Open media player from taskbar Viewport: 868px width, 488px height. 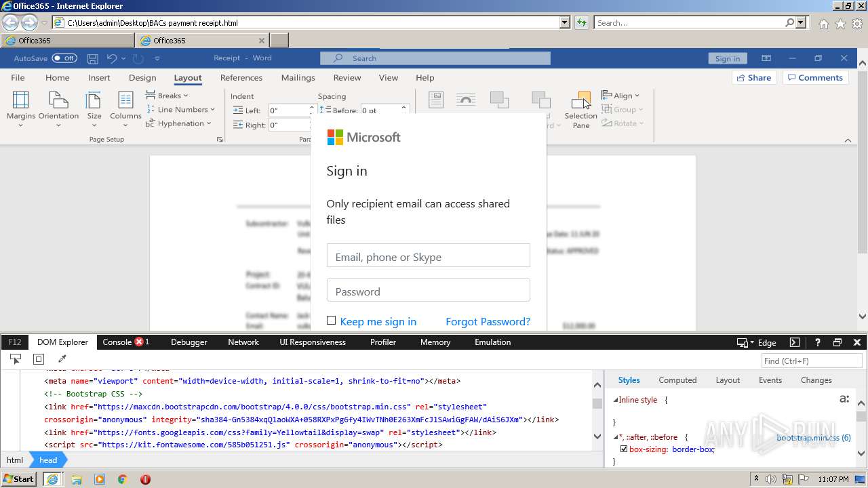[100, 479]
